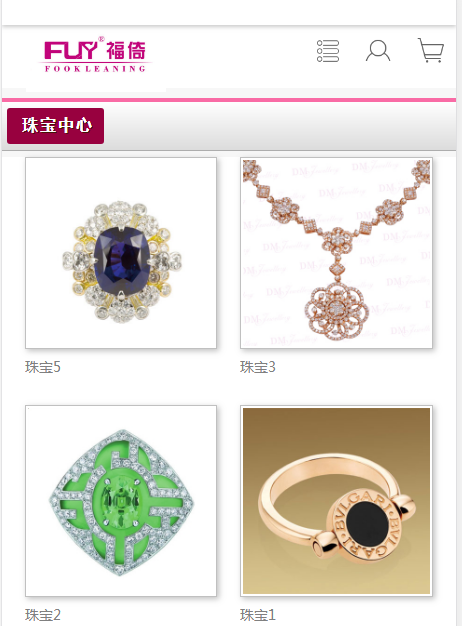Click the FUY brand logo letters

coord(71,51)
